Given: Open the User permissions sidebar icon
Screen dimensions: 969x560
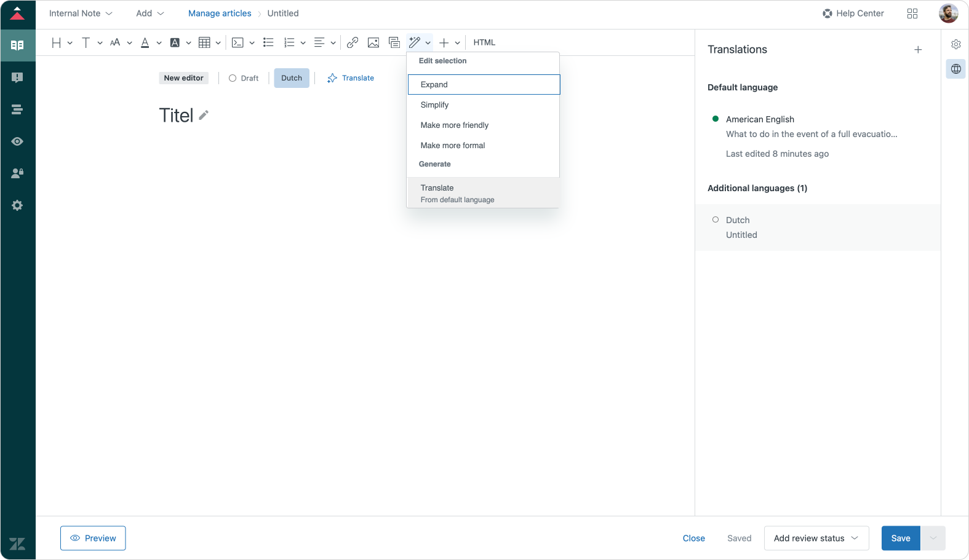Looking at the screenshot, I should [x=17, y=173].
